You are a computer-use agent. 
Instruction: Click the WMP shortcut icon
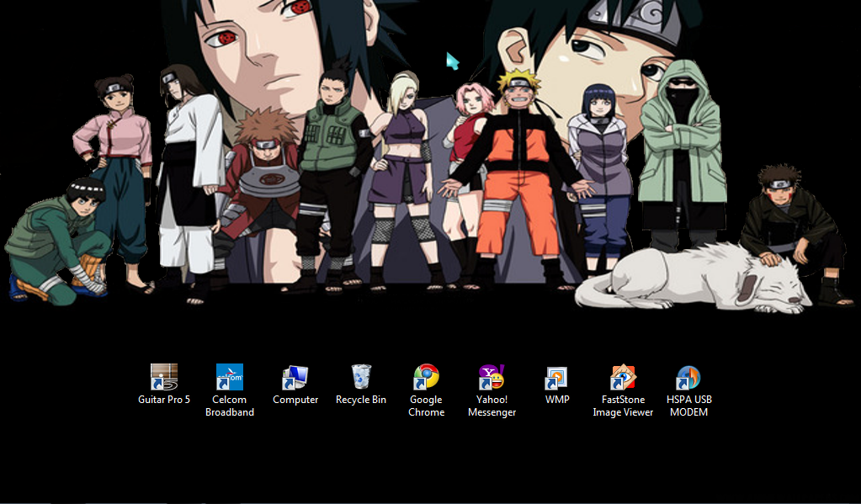(557, 379)
